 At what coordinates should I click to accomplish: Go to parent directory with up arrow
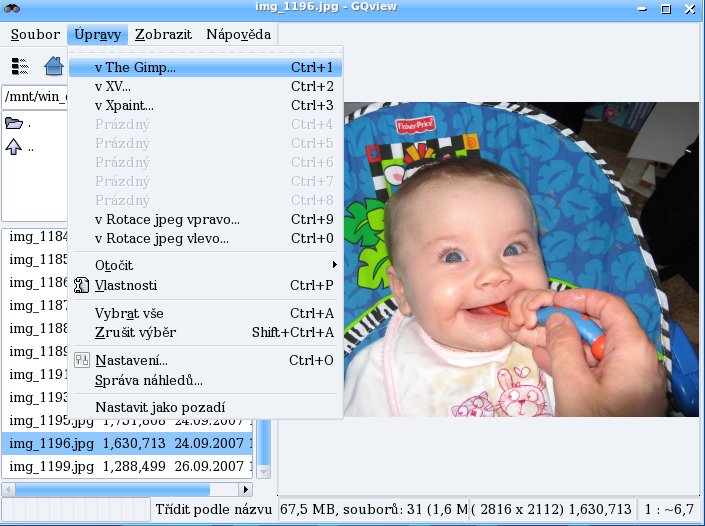click(x=13, y=147)
